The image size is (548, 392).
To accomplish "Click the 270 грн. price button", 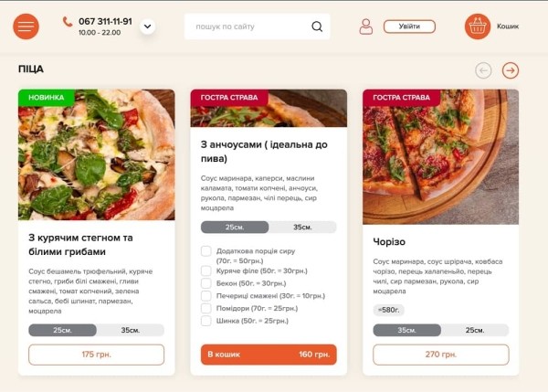I will tap(440, 355).
